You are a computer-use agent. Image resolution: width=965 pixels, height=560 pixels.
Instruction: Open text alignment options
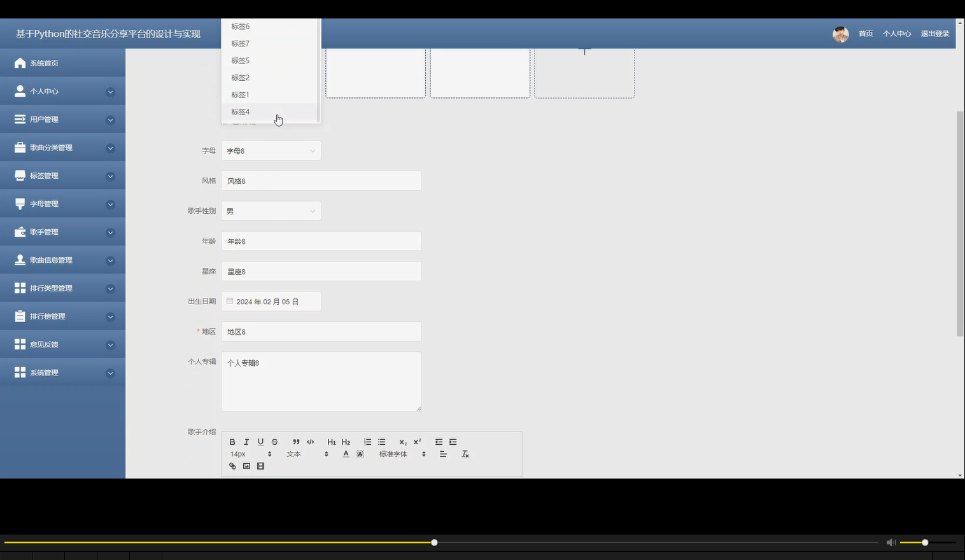coord(443,454)
